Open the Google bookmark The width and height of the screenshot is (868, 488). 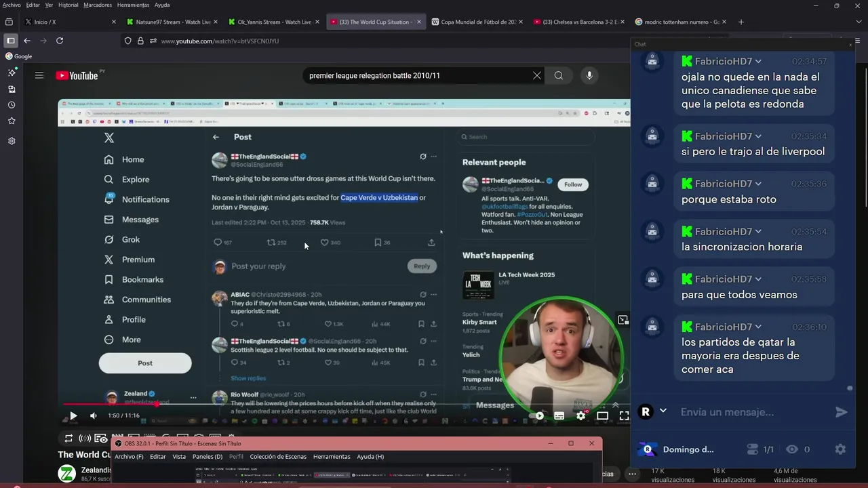point(19,56)
